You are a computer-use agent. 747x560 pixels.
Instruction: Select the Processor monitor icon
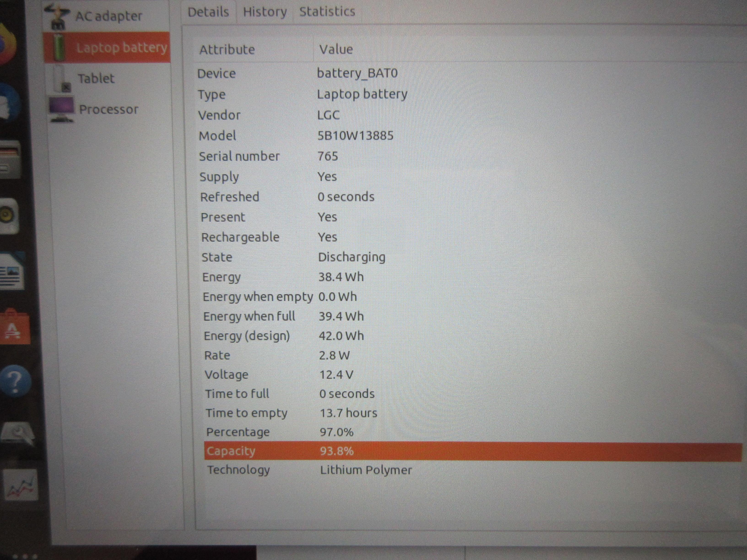tap(61, 109)
